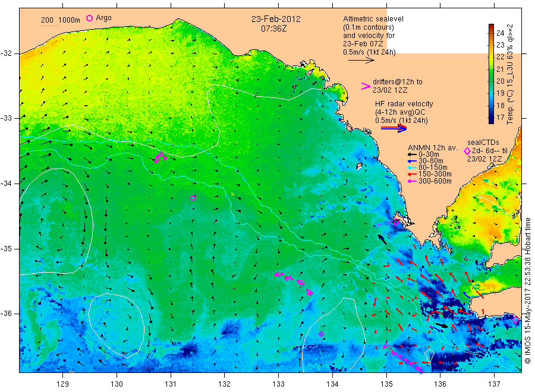This screenshot has height=392, width=535.
Task: Click the cyan 80-150m legend arrow
Action: (412, 167)
